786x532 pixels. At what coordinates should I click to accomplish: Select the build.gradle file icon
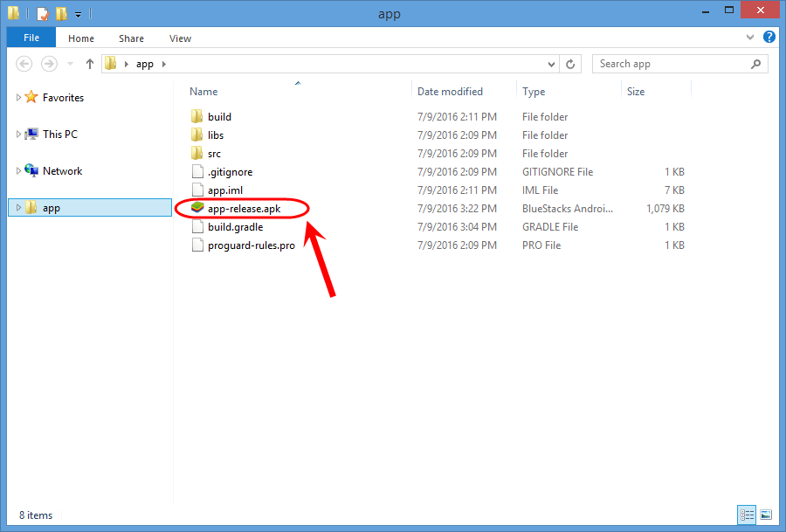tap(197, 226)
